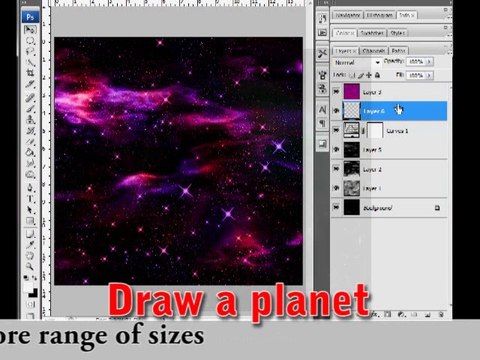This screenshot has width=480, height=360.
Task: Open the Tool Presets dock icon
Action: click(322, 53)
